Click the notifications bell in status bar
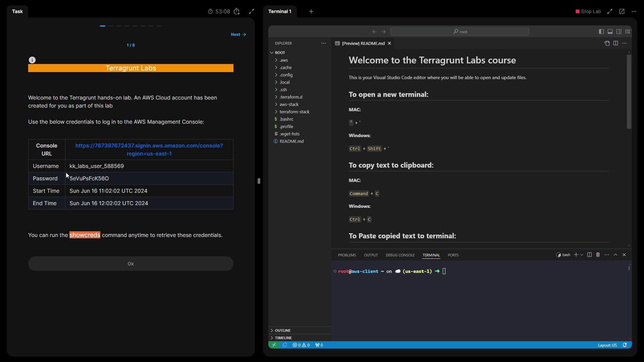The width and height of the screenshot is (644, 362). coord(625,345)
